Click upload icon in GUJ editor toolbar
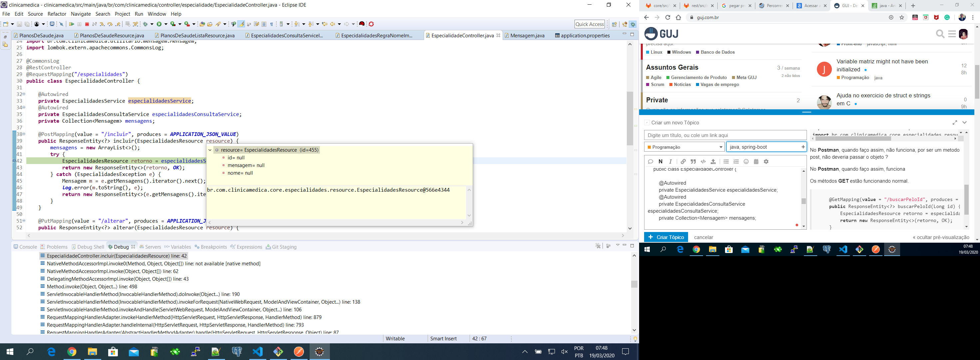The height and width of the screenshot is (360, 980). pos(713,162)
